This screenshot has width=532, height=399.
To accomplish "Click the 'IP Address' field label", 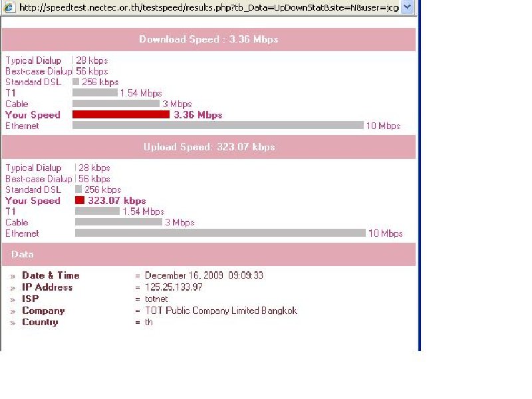I will pos(47,287).
